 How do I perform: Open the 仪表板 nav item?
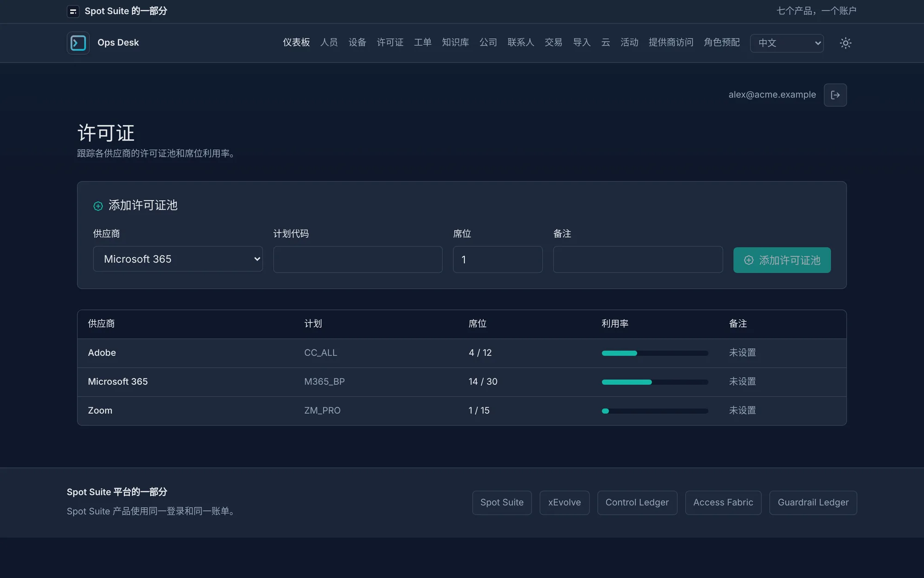pos(296,43)
